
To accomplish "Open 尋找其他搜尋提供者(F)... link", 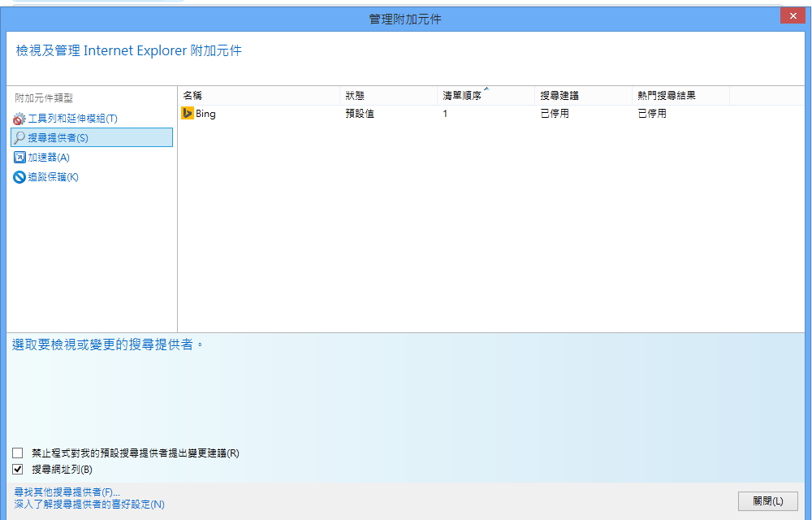I will coord(67,492).
